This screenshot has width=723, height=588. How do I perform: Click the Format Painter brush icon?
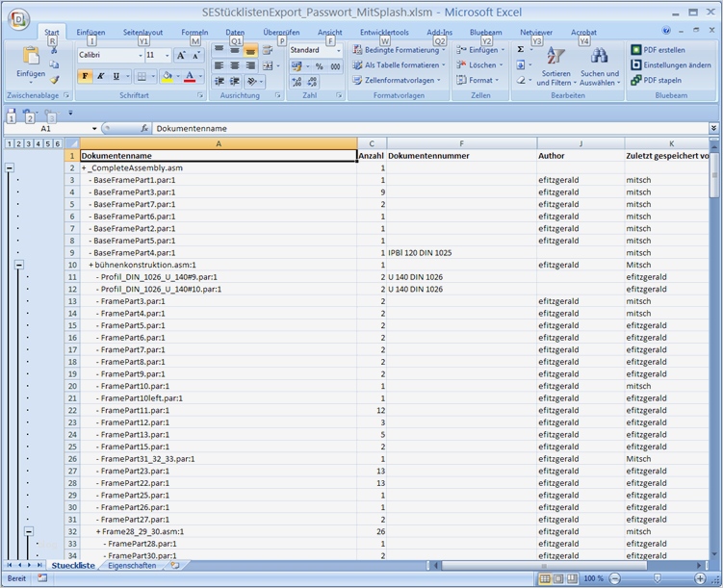tap(55, 81)
